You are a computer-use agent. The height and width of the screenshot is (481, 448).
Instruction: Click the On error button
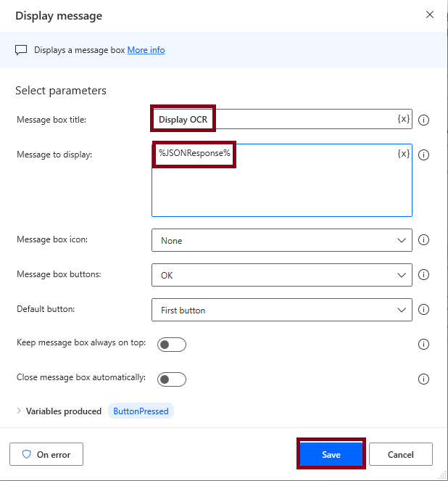tap(46, 455)
